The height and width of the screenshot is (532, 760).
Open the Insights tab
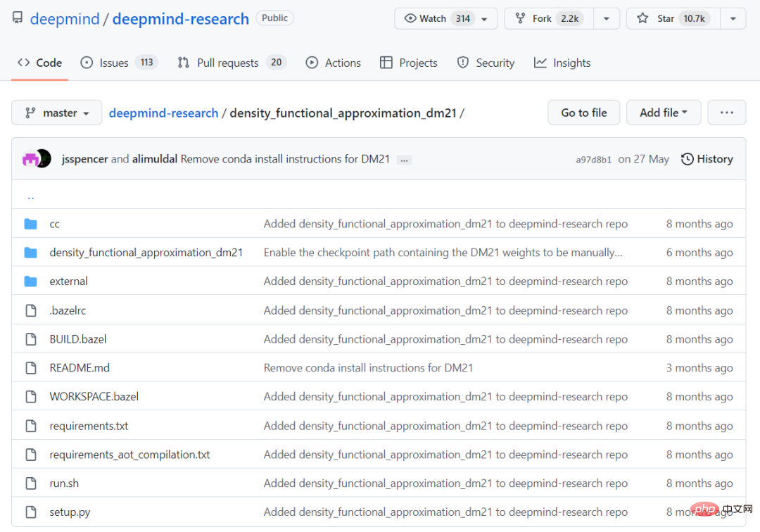[562, 63]
